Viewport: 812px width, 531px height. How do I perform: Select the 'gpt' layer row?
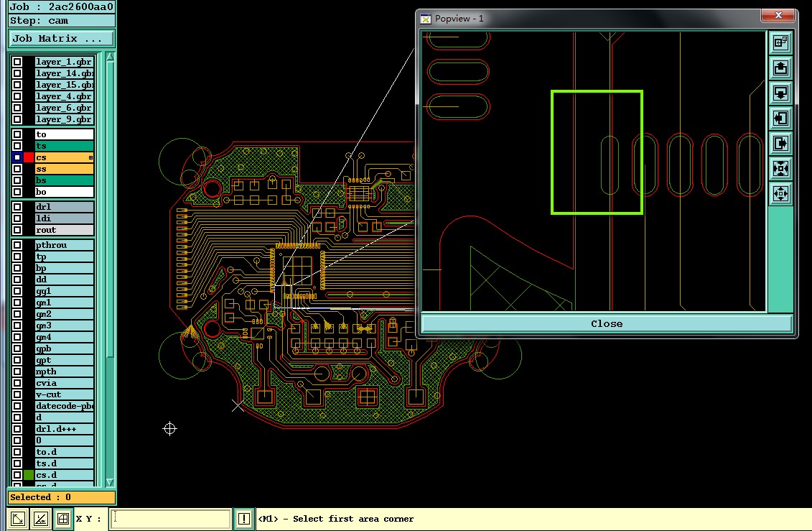(x=64, y=360)
